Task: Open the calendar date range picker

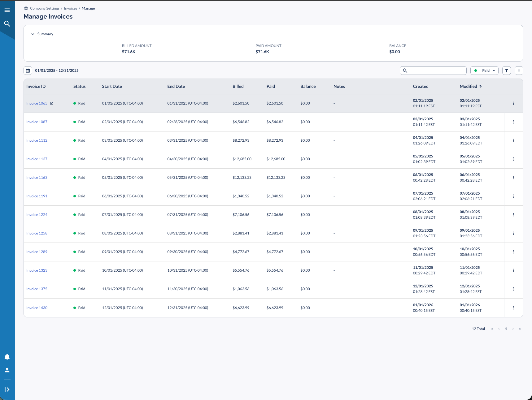Action: [28, 71]
